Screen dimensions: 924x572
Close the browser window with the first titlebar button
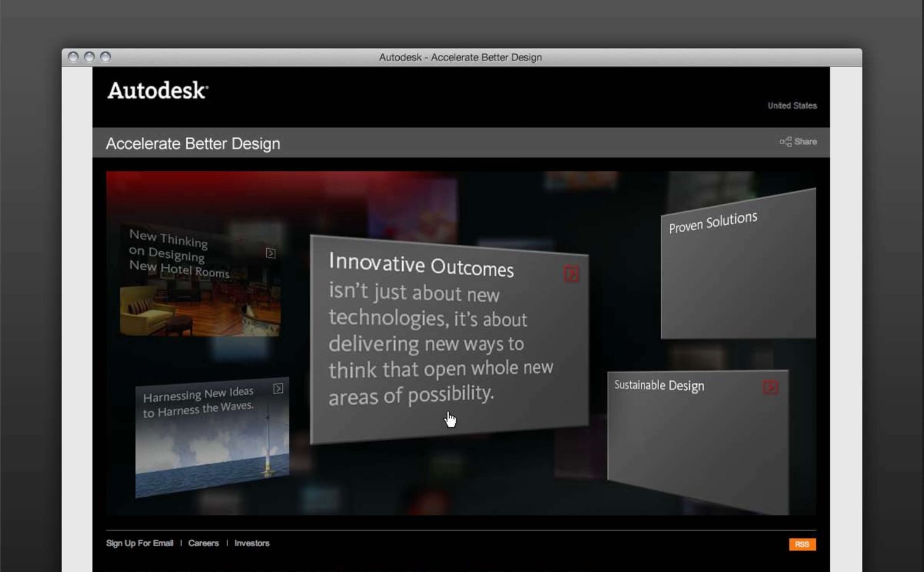[73, 57]
